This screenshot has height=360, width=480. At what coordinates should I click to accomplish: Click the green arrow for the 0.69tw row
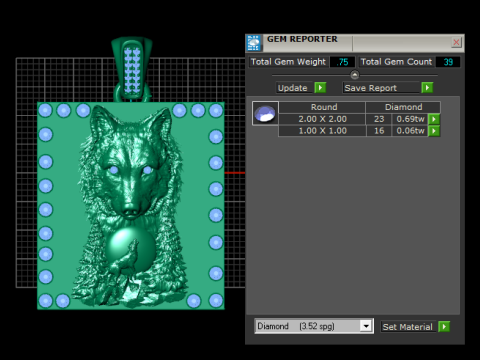(x=434, y=119)
